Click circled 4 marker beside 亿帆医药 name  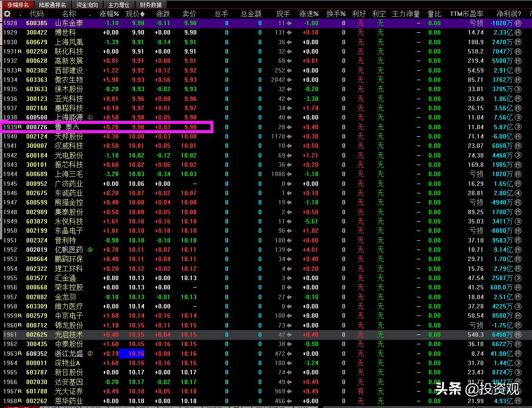(x=90, y=250)
